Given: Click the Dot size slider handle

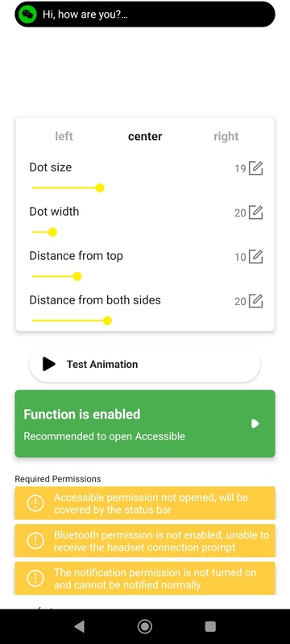Looking at the screenshot, I should coord(100,188).
